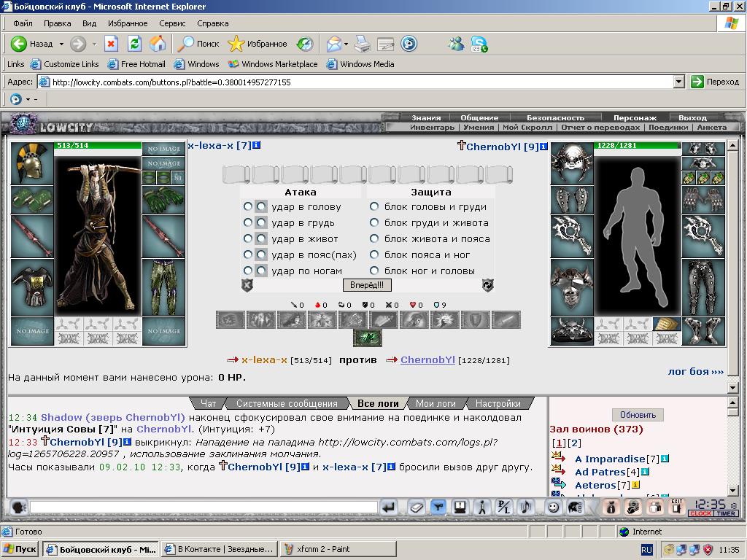The image size is (747, 560).
Task: Click the Free Hotmail links bar item
Action: (136, 64)
